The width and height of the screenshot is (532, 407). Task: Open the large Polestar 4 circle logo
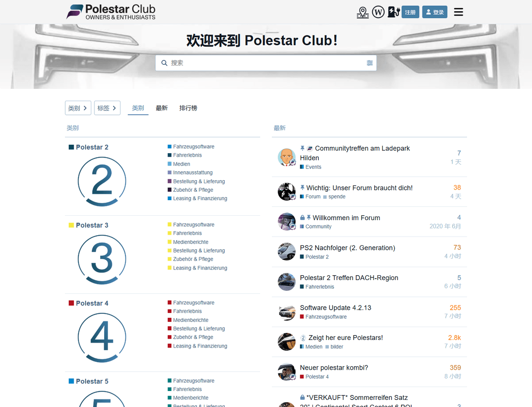pos(102,337)
